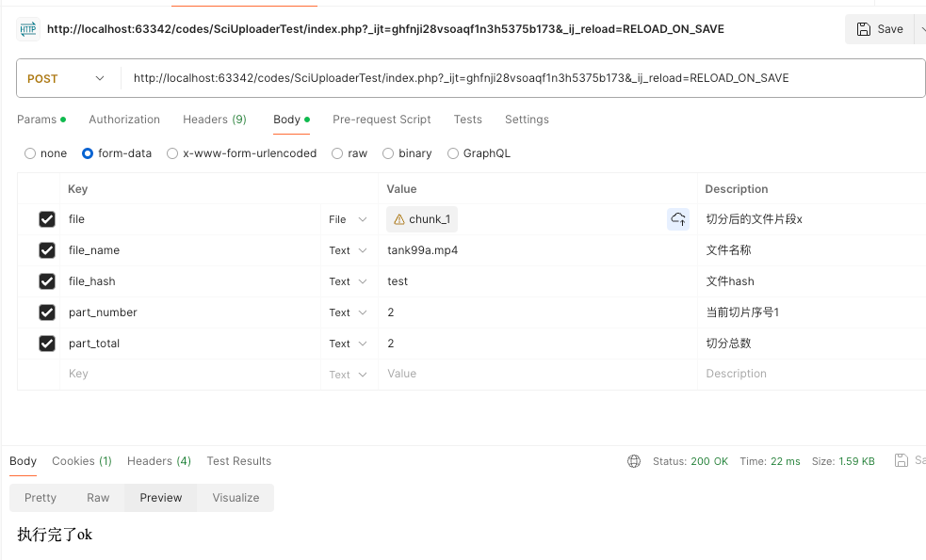Image resolution: width=926 pixels, height=560 pixels.
Task: Open the Pre-request Script tab
Action: [382, 120]
